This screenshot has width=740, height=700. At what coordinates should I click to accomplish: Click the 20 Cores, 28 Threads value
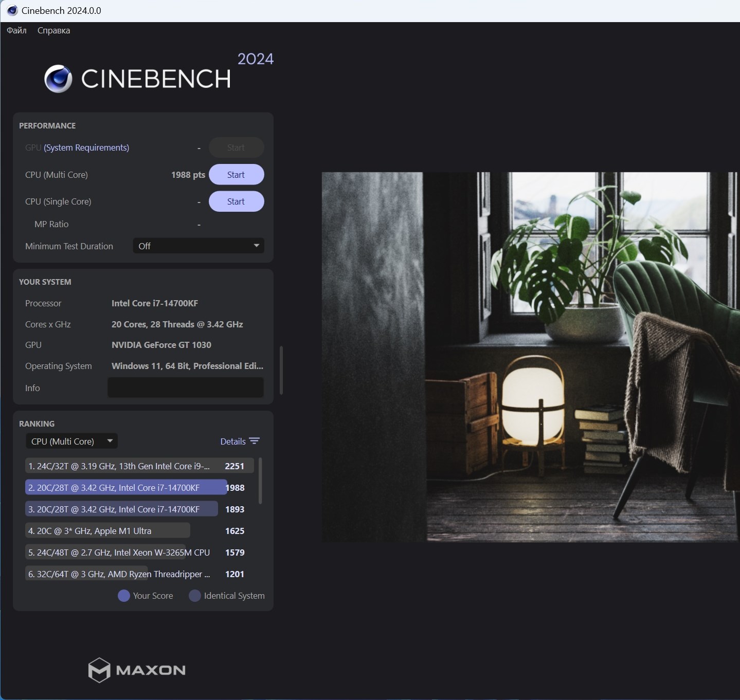(x=177, y=324)
